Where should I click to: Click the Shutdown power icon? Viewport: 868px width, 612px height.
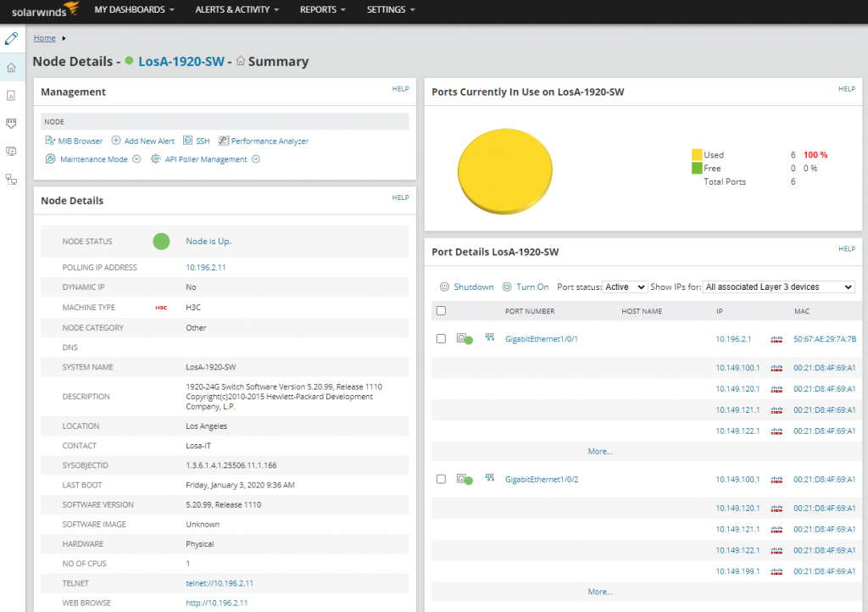tap(444, 287)
